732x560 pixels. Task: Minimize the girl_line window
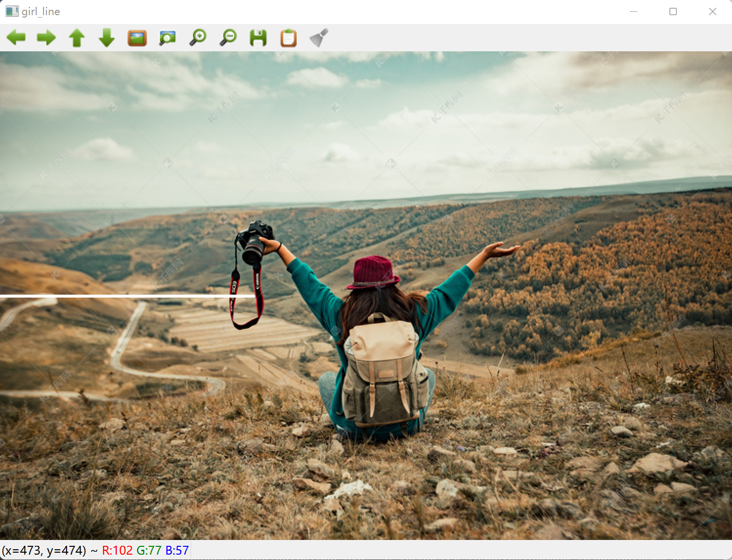pyautogui.click(x=634, y=11)
